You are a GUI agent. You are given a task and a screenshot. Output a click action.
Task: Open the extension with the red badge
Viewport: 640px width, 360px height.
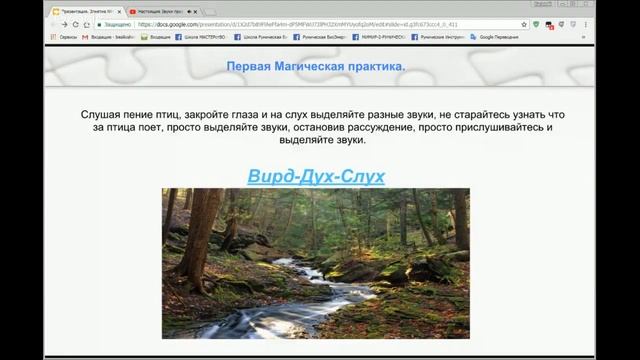(549, 25)
